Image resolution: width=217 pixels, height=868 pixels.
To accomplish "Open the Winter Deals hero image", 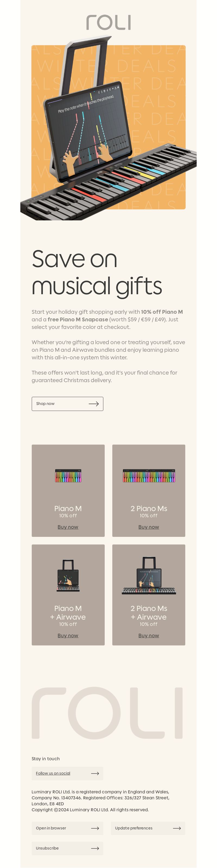I will coord(108,128).
